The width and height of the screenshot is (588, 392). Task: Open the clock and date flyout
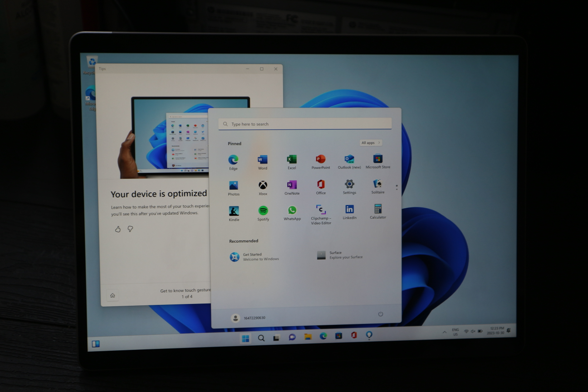[x=495, y=330]
